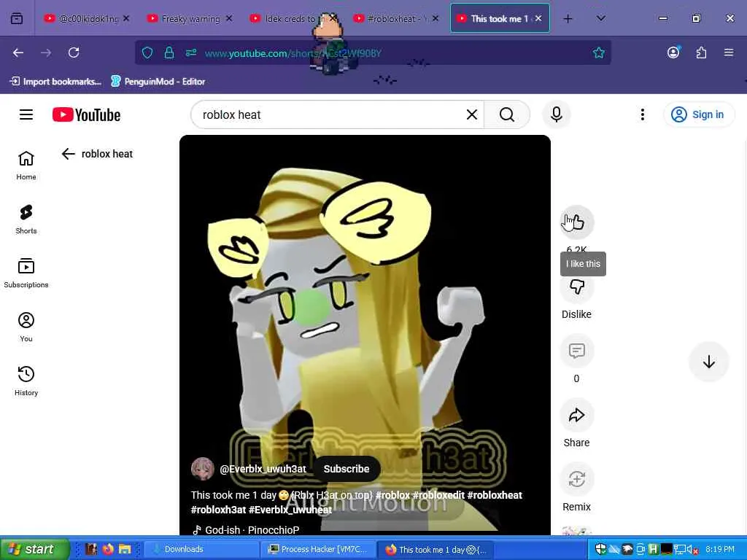
Task: Open the #robloxedit hashtag
Action: (438, 495)
